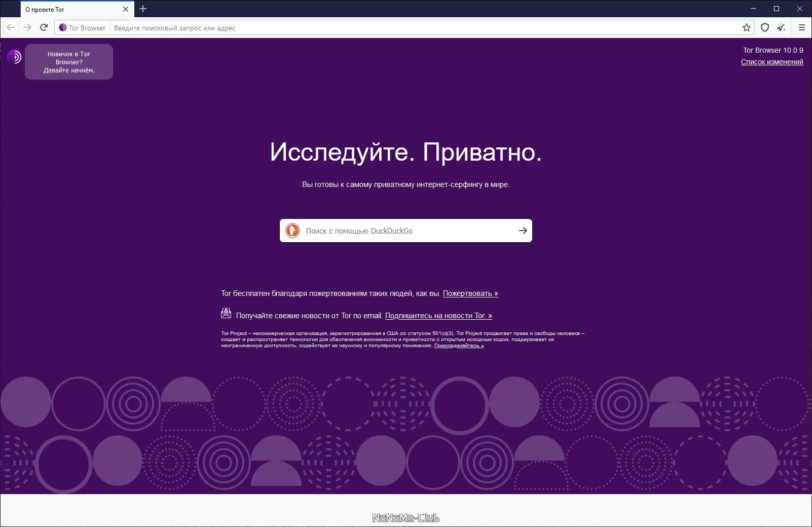Submit search with the arrow button
Viewport: 812px width, 527px height.
[523, 231]
